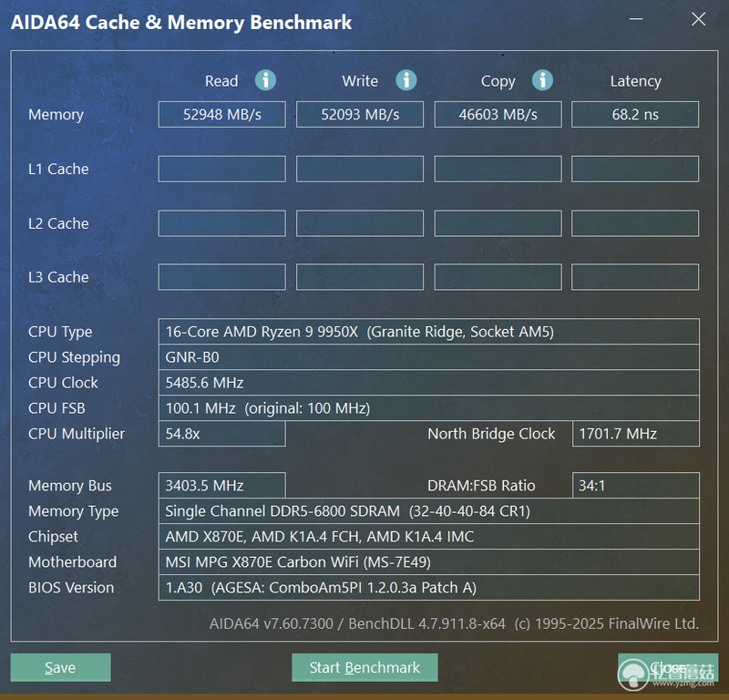Viewport: 729px width, 700px height.
Task: Click the Write column header label
Action: click(360, 81)
